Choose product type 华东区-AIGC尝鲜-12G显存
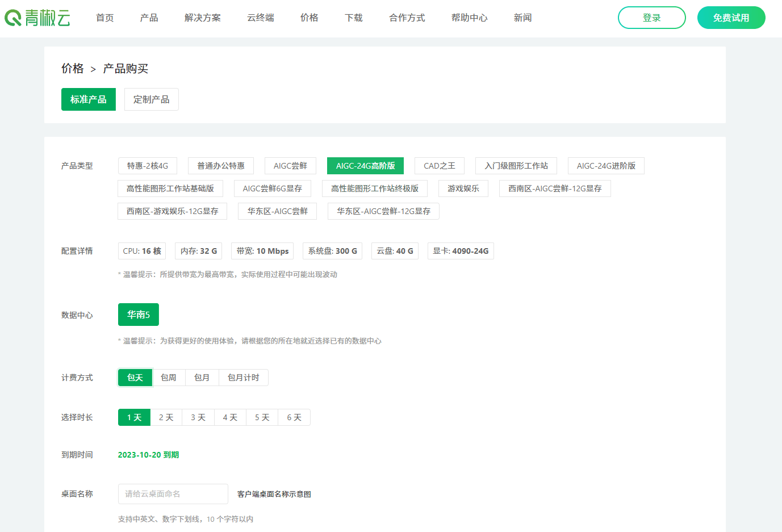Image resolution: width=782 pixels, height=532 pixels. pos(383,211)
